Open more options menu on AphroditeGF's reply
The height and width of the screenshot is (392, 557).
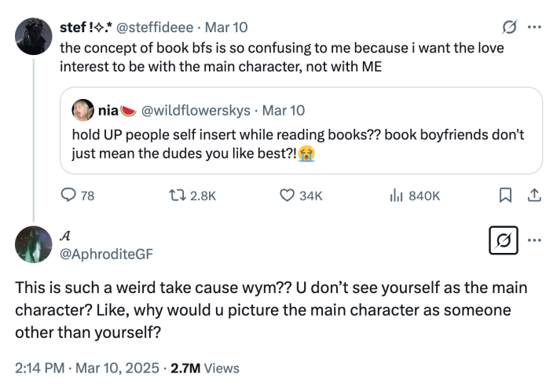pyautogui.click(x=535, y=240)
